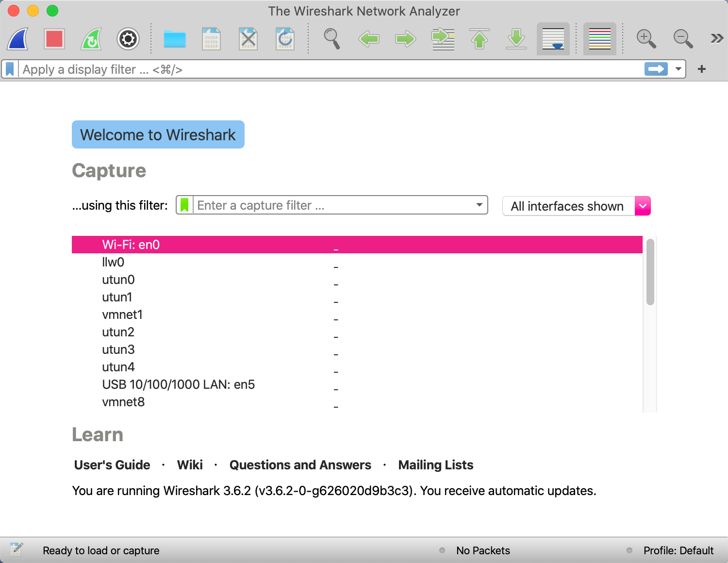Restart the current capture

point(91,39)
